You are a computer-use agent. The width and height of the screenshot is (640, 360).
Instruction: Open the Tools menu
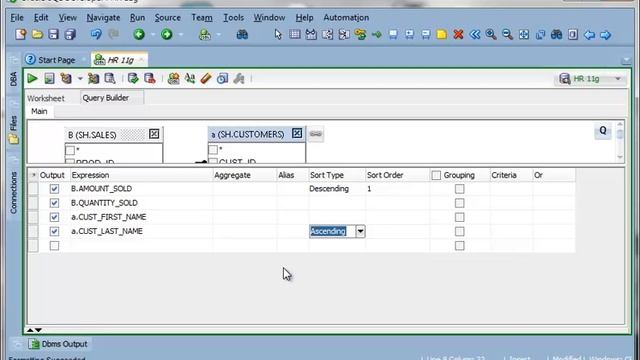[x=233, y=18]
